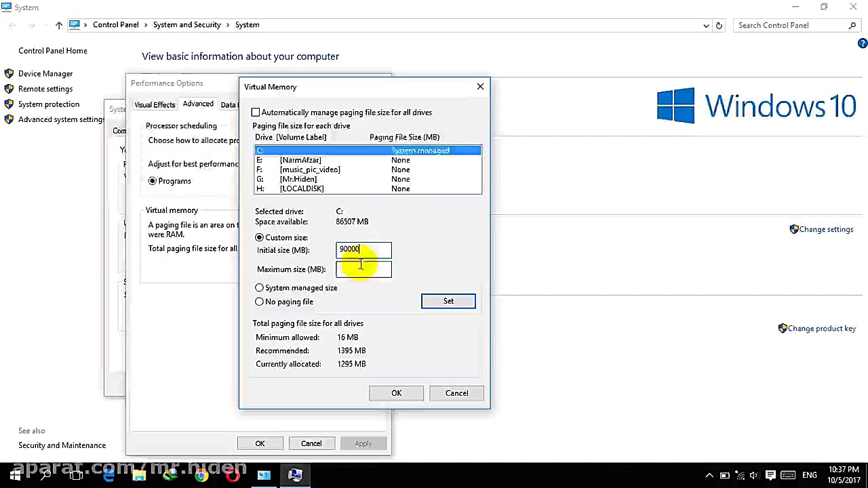Open the Windows Start menu

[x=15, y=475]
